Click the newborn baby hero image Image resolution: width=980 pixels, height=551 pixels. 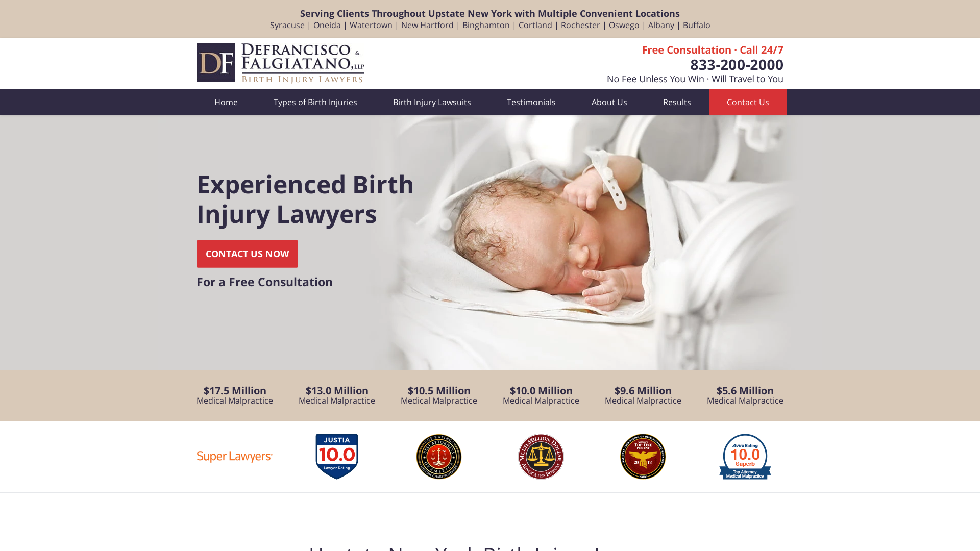(x=582, y=242)
